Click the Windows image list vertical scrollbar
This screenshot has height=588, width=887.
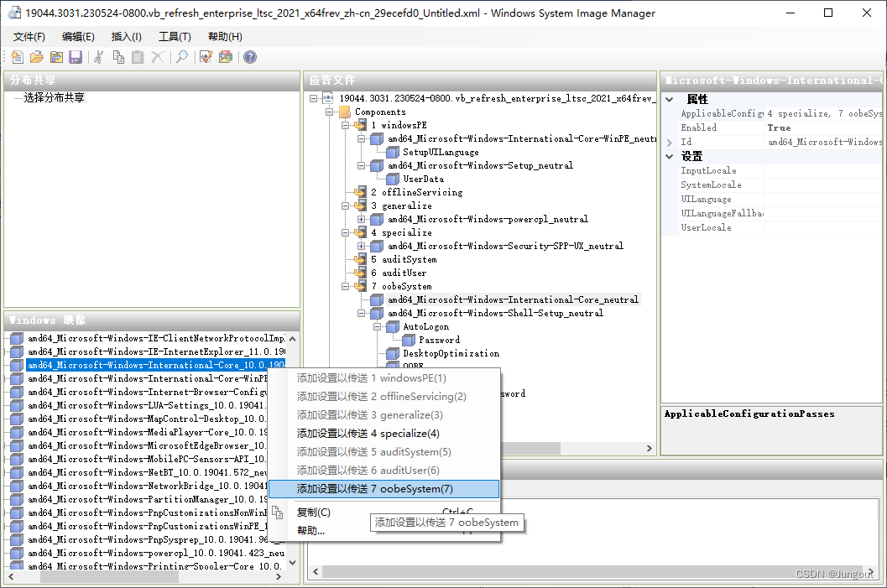click(293, 450)
